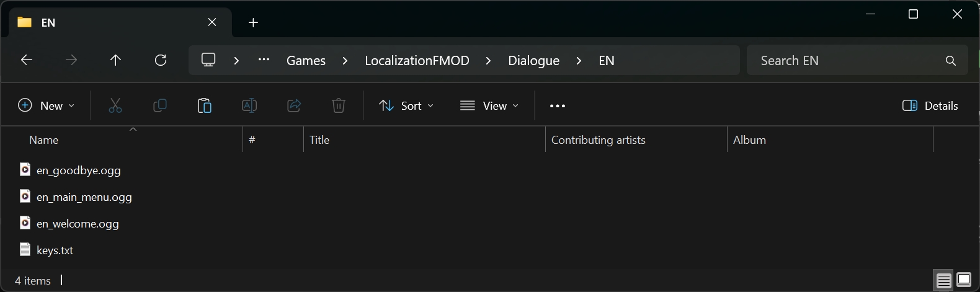The height and width of the screenshot is (292, 980).
Task: Click the en_welcome.ogg file icon
Action: [x=25, y=223]
